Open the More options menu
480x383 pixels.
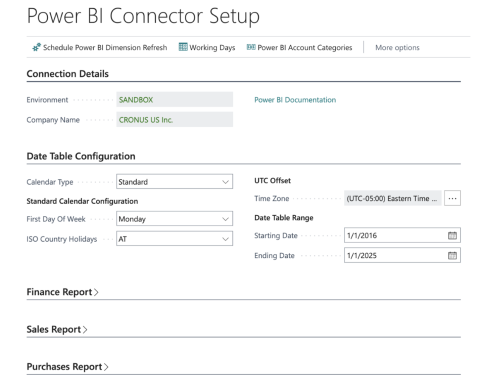(x=397, y=48)
